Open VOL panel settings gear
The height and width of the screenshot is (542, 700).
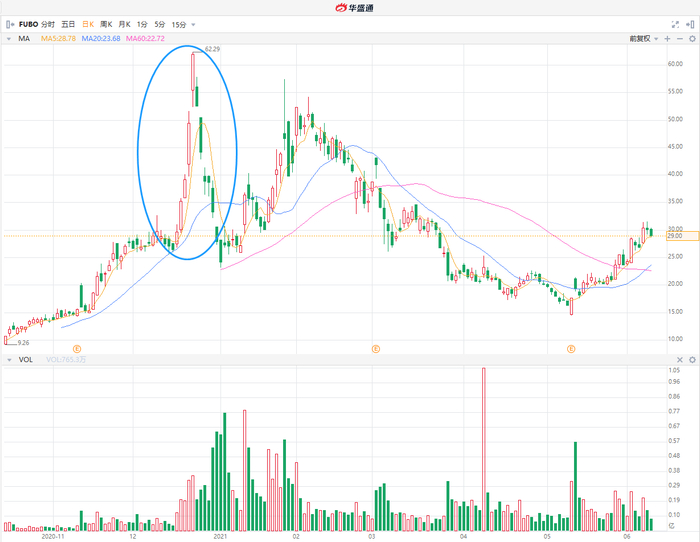click(x=692, y=360)
